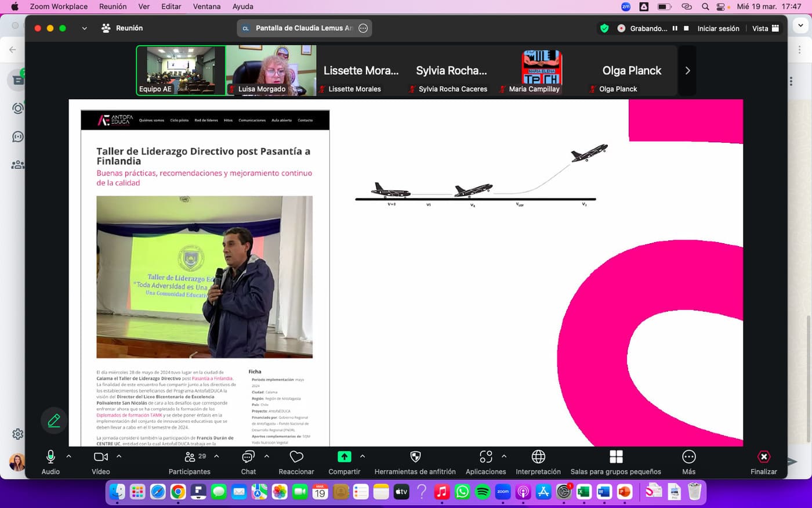Viewport: 812px width, 508px height.
Task: Open Salas para grupos pequeños
Action: [x=616, y=462]
